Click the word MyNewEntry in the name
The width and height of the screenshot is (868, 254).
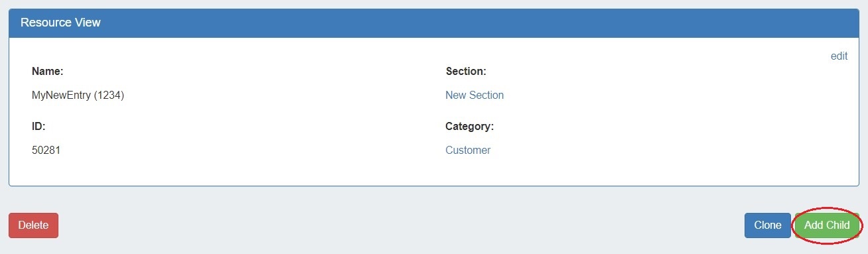pyautogui.click(x=61, y=95)
